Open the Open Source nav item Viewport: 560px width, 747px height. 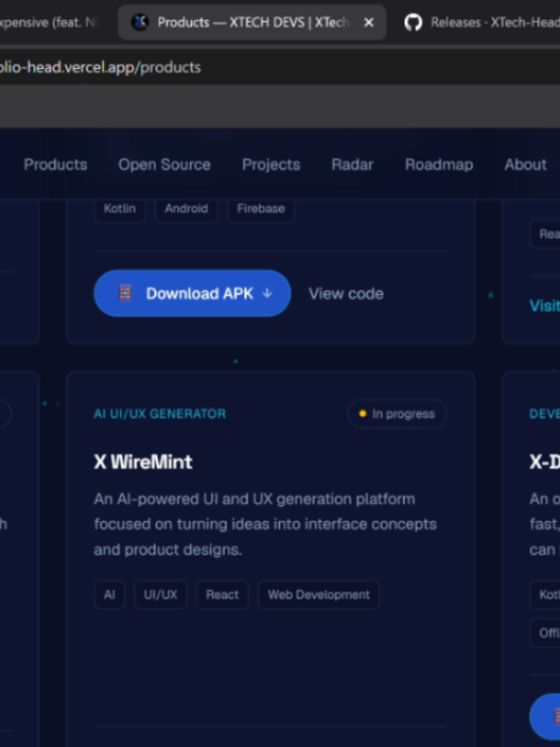coord(164,165)
